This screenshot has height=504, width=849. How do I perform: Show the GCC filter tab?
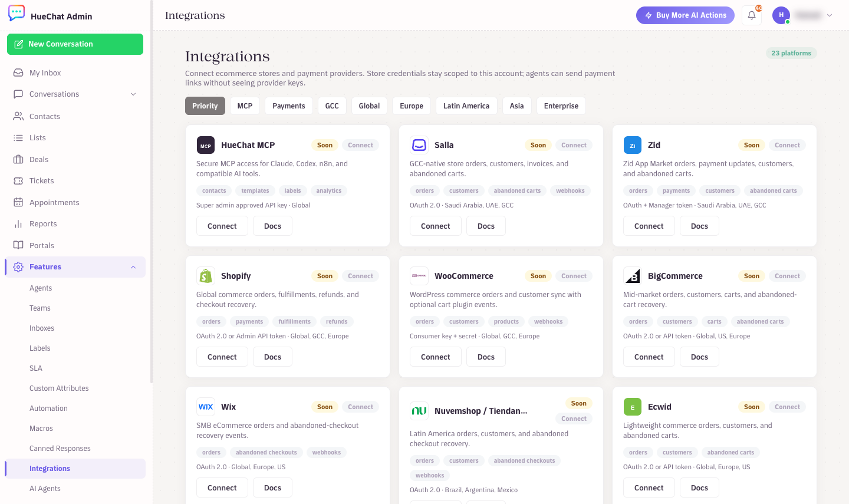[332, 106]
